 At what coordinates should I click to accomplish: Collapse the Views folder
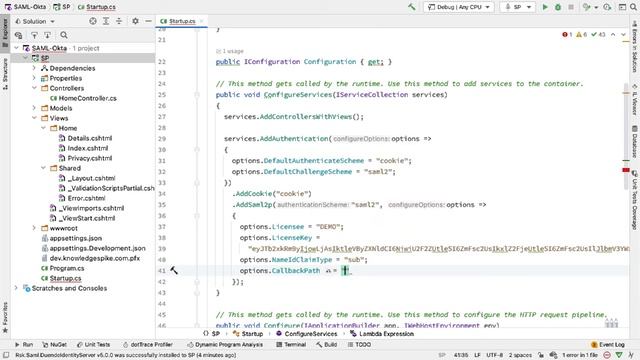click(34, 118)
